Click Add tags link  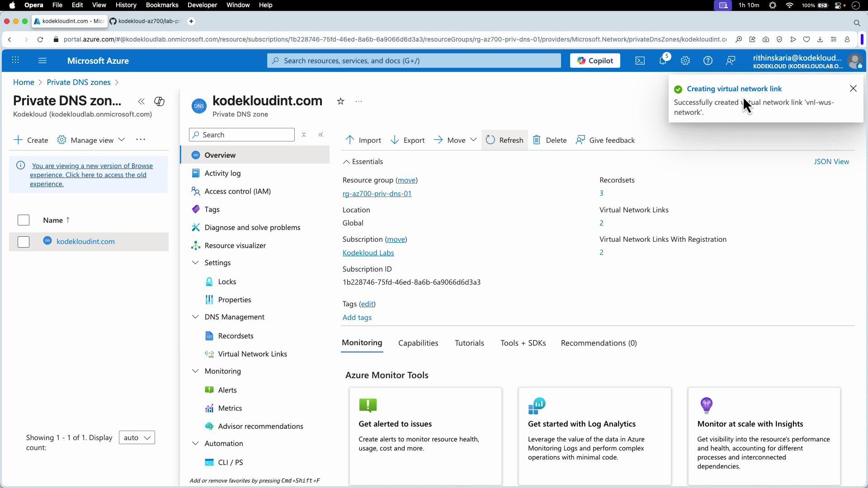(357, 317)
